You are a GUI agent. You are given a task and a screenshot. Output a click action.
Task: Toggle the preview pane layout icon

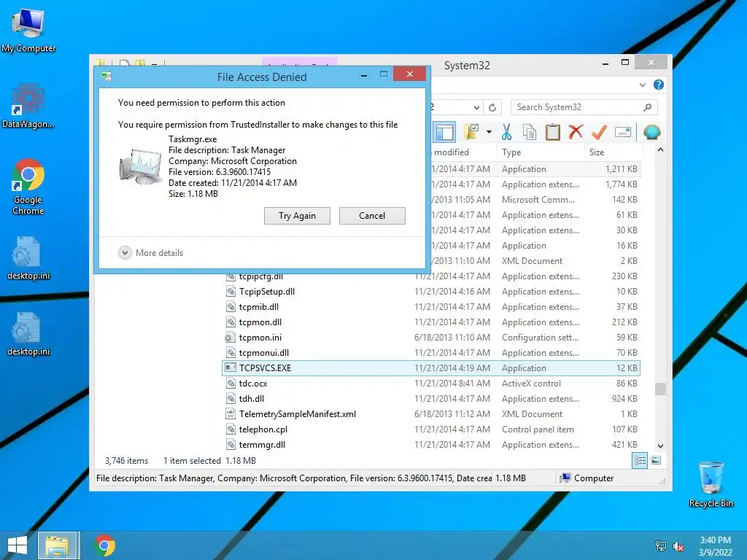pos(444,132)
